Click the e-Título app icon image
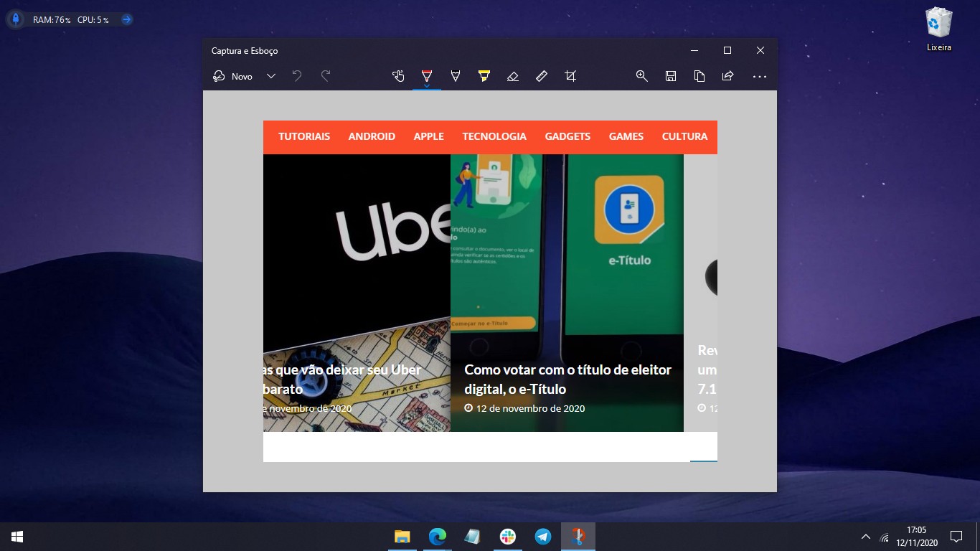Screen dimensions: 980x551 [628, 211]
